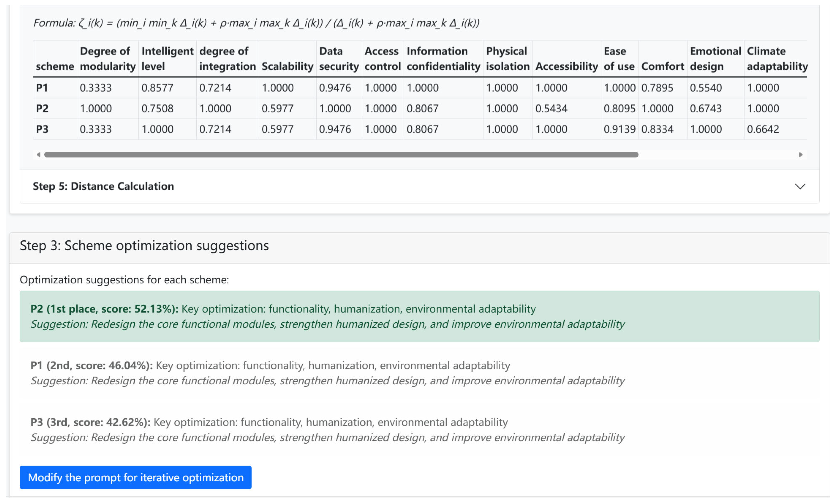Click the right scroll arrow of the table
The image size is (837, 504).
click(801, 155)
